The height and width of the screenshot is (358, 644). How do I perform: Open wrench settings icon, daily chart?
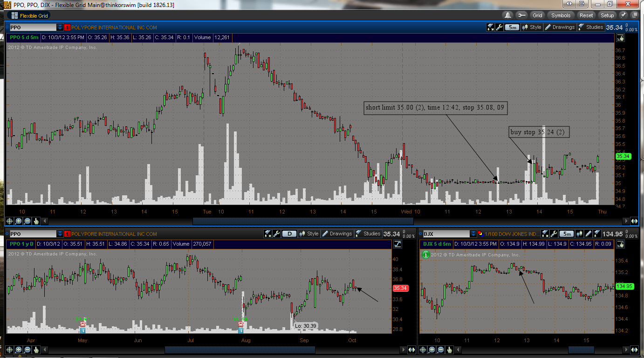click(x=277, y=234)
